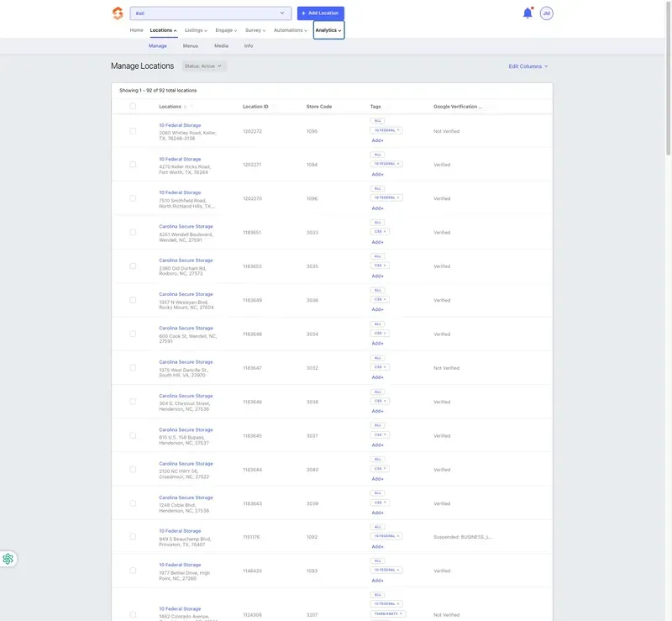Open the Edit Columns dropdown
This screenshot has height=621, width=672.
point(528,66)
